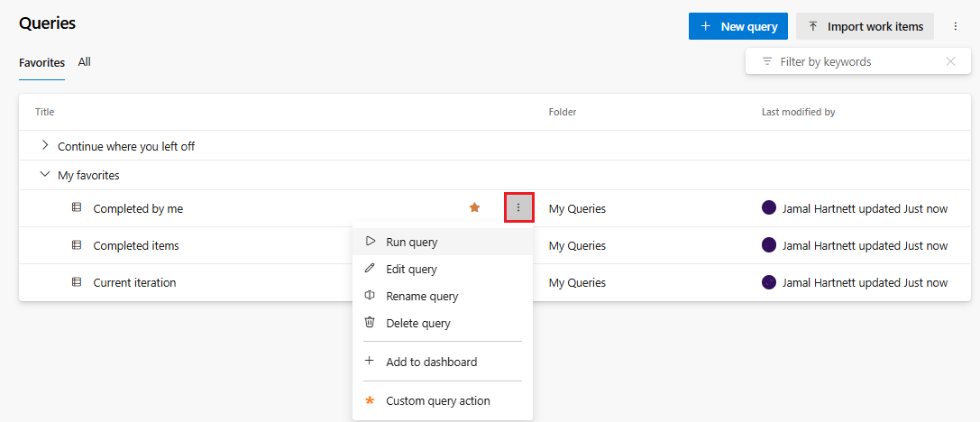Click the query icon beside Current iteration
This screenshot has height=422, width=980.
coord(77,282)
